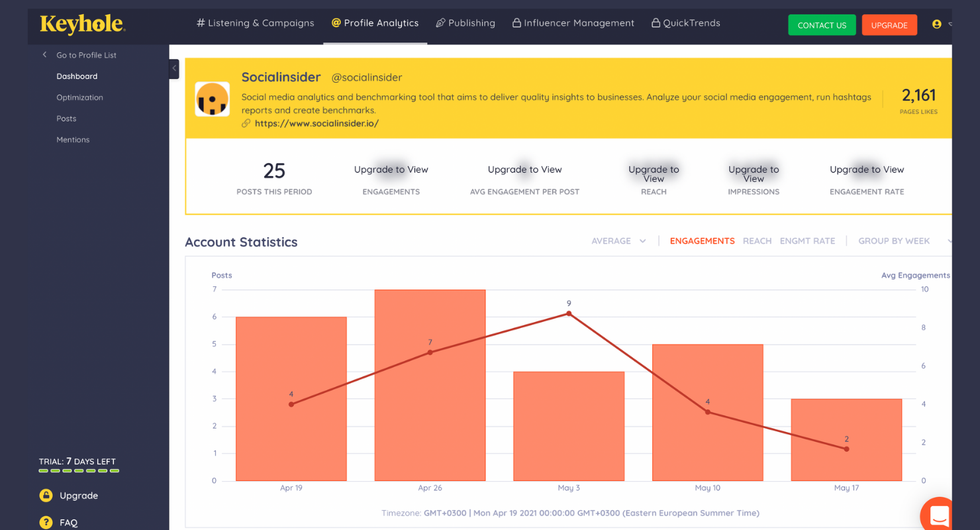
Task: Select the locked QuickTrends tab
Action: click(x=686, y=23)
